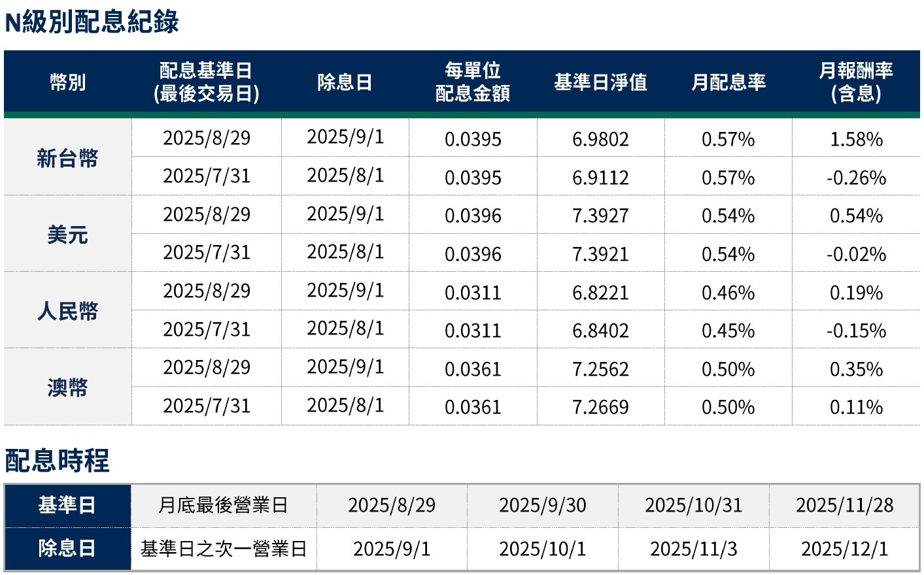Click the net value cell 7.3927
Image resolution: width=924 pixels, height=575 pixels.
tap(600, 216)
